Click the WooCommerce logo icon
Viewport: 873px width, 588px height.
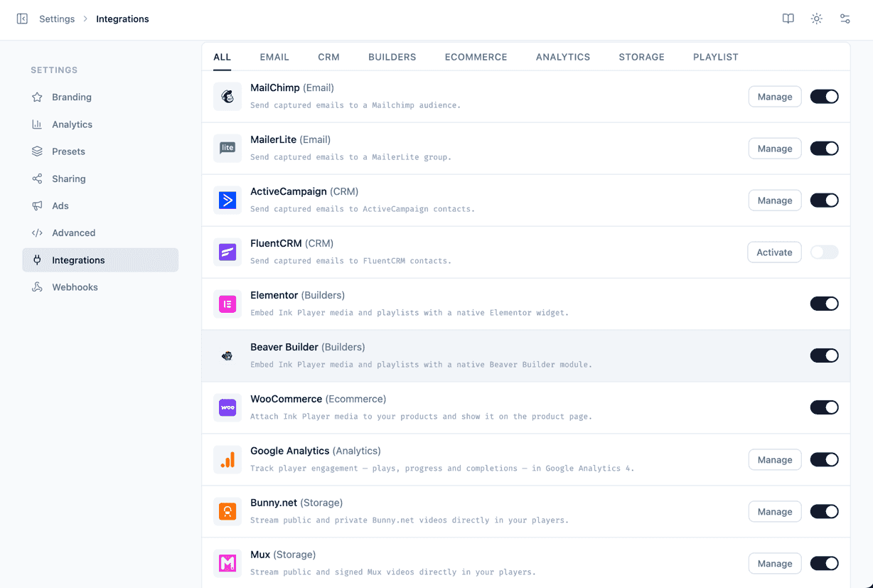pyautogui.click(x=227, y=408)
